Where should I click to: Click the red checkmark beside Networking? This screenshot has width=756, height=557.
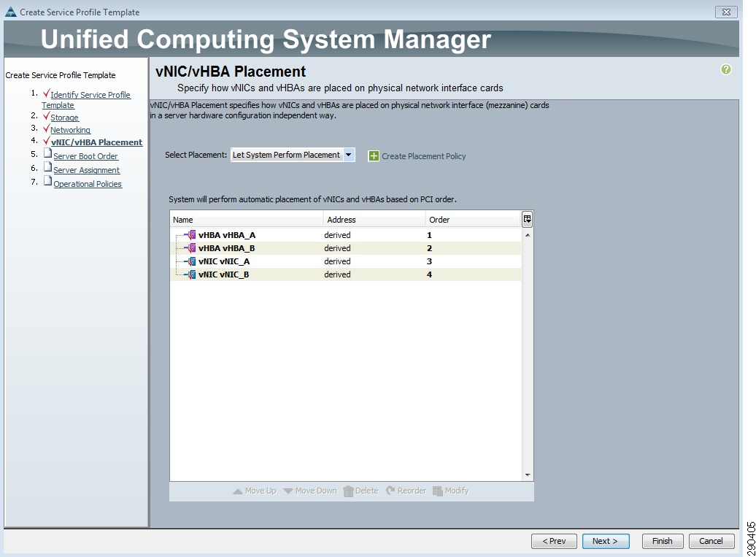46,128
